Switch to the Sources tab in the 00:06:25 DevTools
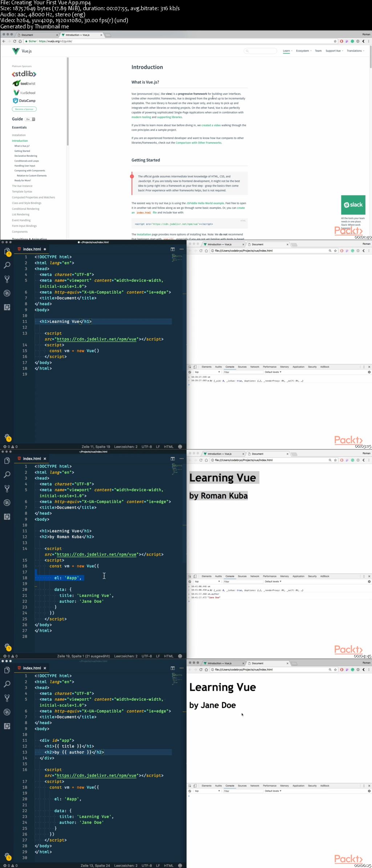The image size is (372, 868). (242, 786)
